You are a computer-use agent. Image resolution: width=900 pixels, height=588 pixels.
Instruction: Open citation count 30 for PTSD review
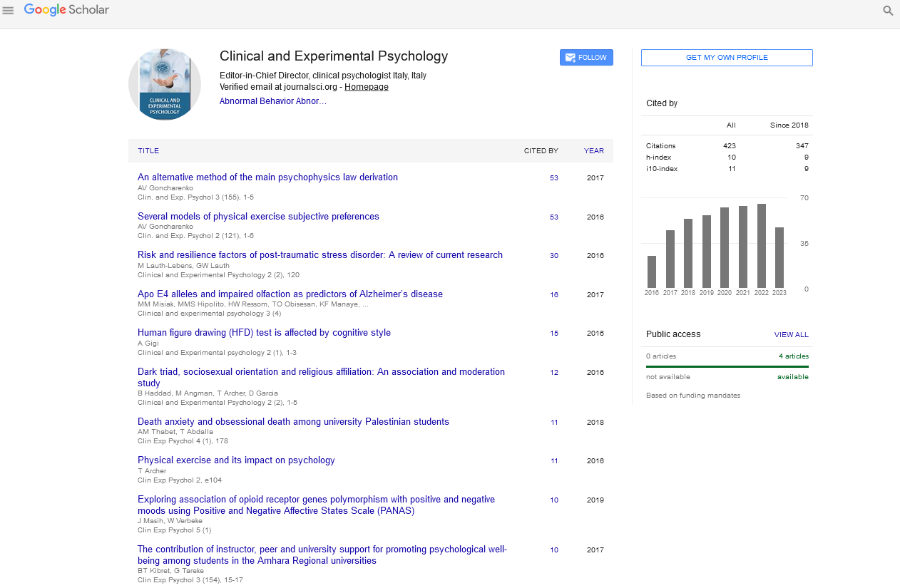(554, 256)
